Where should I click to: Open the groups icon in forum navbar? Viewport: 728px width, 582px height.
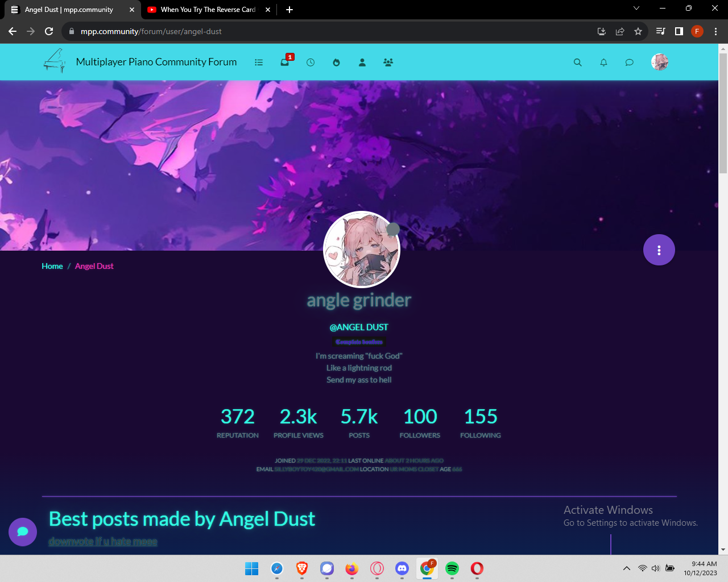(x=388, y=63)
